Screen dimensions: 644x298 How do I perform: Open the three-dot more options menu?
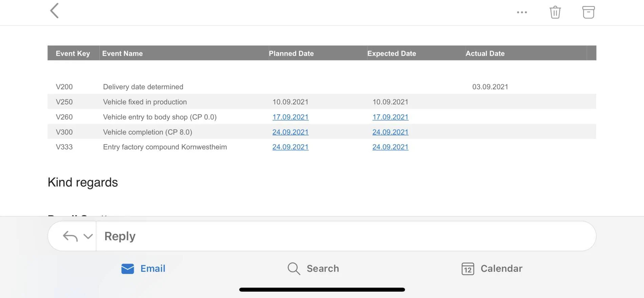[x=522, y=12]
